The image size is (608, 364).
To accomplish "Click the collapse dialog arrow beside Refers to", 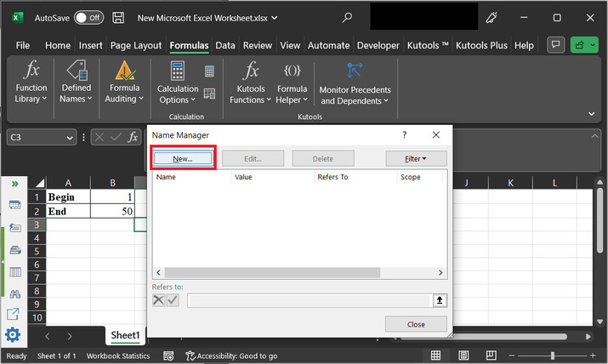I will tap(439, 300).
